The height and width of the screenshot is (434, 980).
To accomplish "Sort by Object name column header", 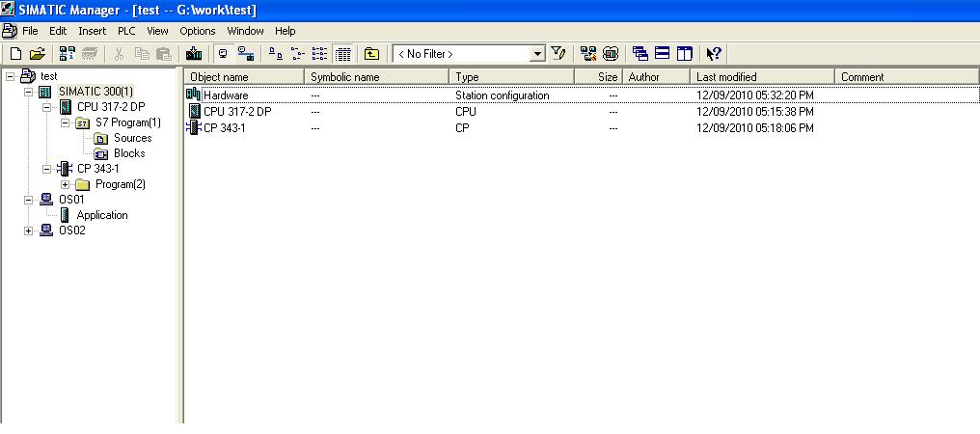I will tap(244, 76).
